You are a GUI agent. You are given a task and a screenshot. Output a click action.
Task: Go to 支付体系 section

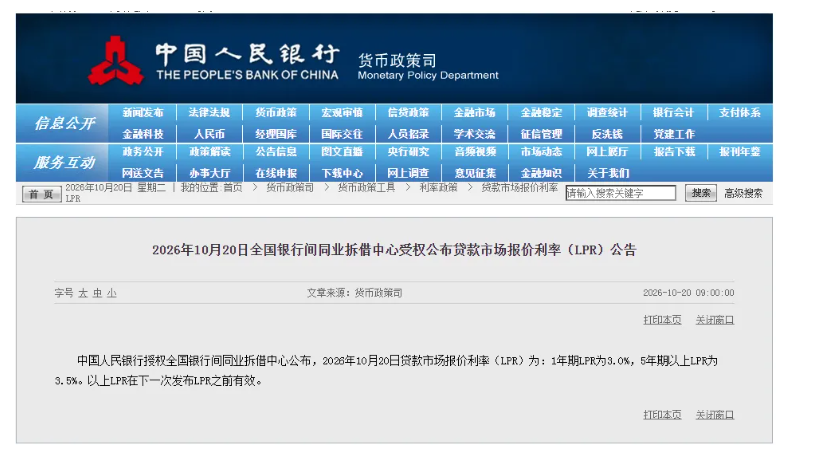pos(740,113)
